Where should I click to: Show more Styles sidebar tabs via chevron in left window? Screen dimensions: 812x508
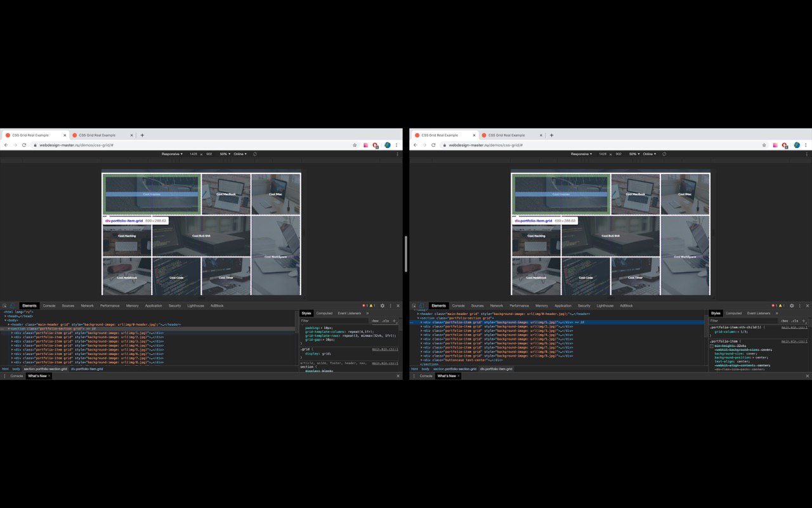click(367, 313)
